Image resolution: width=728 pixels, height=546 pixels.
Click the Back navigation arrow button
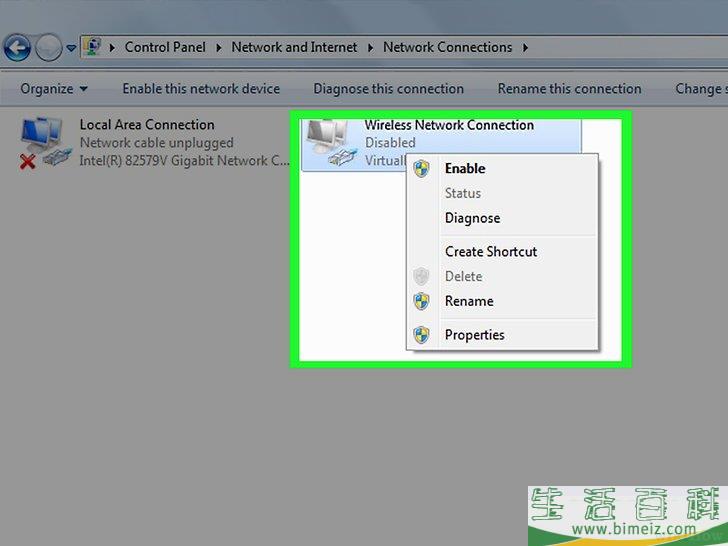[x=16, y=47]
